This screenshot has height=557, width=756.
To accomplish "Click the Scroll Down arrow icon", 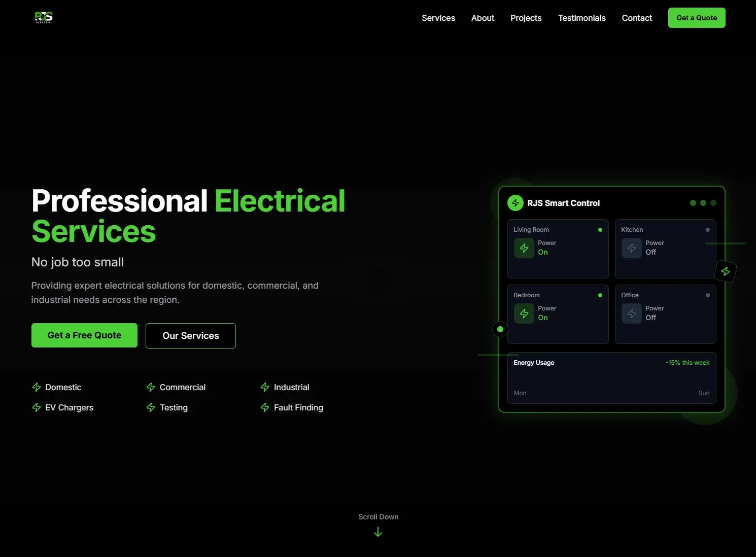I will click(x=378, y=532).
